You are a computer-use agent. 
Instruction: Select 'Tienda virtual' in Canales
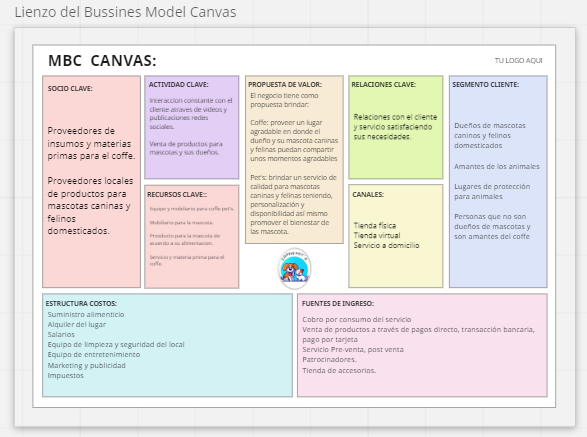point(377,236)
